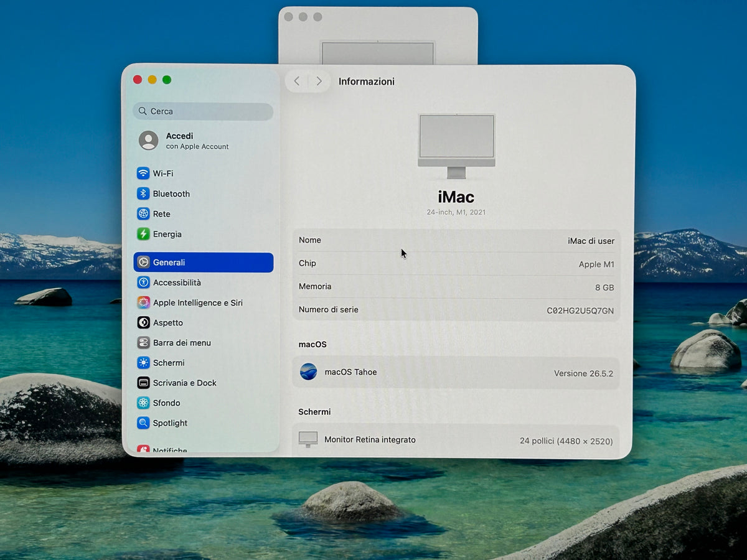Click the large iMac picture
Viewport: 747px width, 560px height.
click(x=456, y=146)
